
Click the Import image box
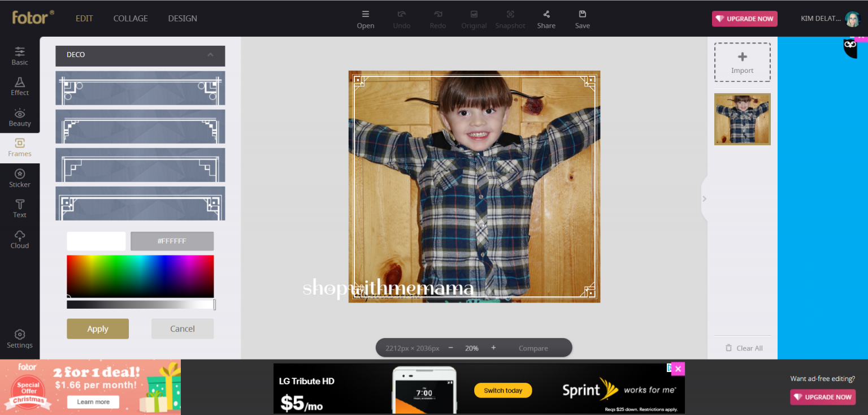point(743,62)
